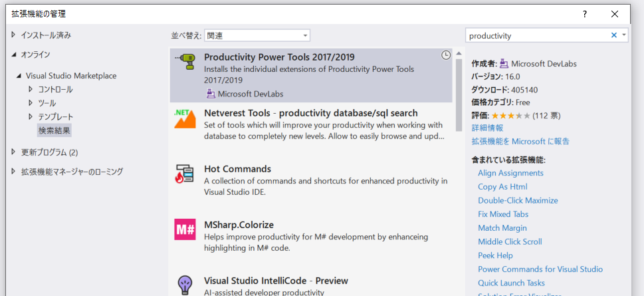The width and height of the screenshot is (644, 296).
Task: Open the Middle Click Scroll link
Action: (510, 241)
